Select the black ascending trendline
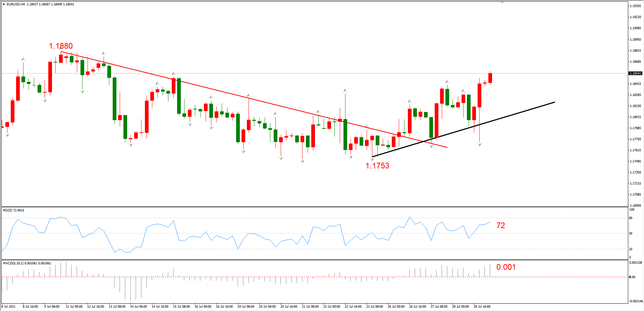The image size is (644, 311). 463,129
